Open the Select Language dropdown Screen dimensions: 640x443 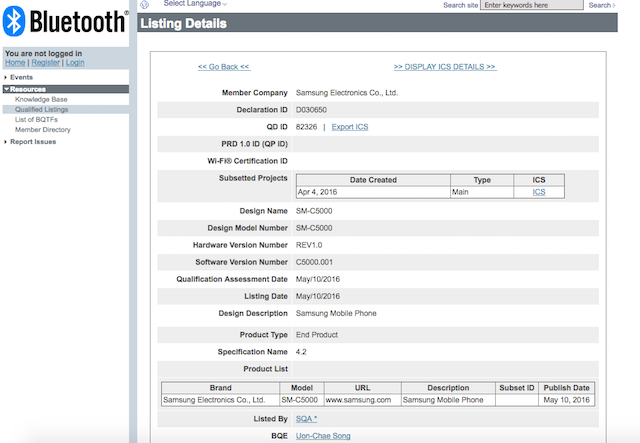click(x=195, y=4)
